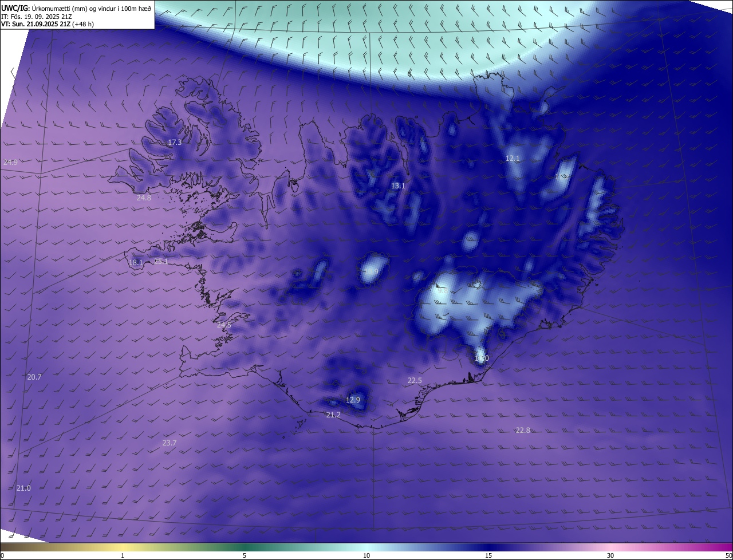Click the 10.9 value label
This screenshot has height=560, width=733.
371,271
